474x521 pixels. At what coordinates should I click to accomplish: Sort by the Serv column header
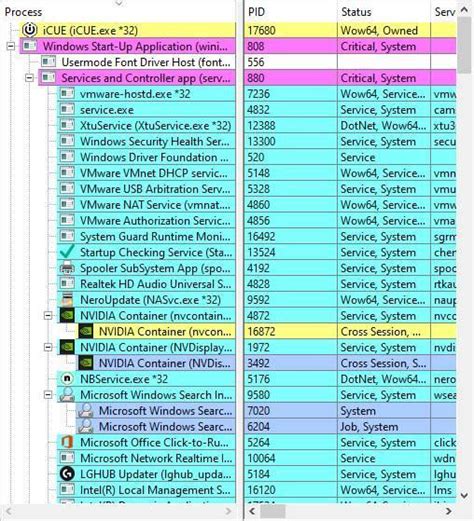[444, 12]
